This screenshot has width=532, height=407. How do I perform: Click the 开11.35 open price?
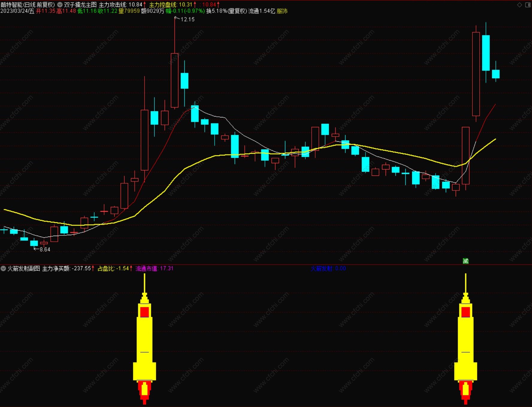coord(46,11)
